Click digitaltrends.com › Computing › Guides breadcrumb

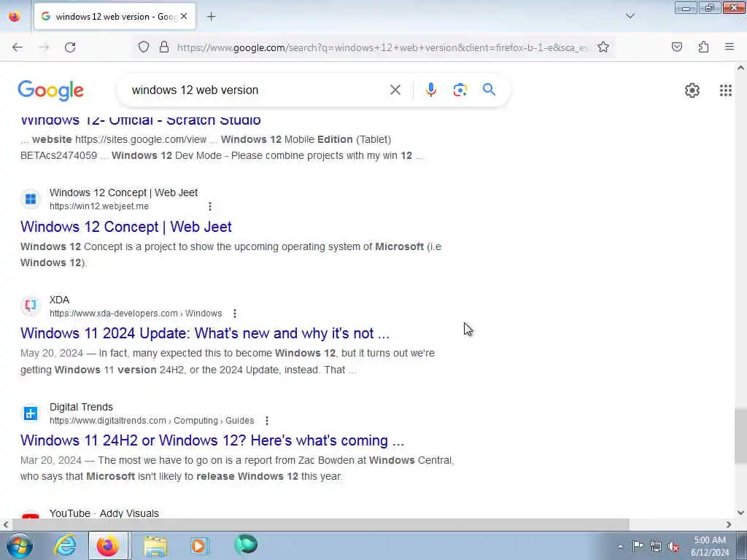pos(152,421)
